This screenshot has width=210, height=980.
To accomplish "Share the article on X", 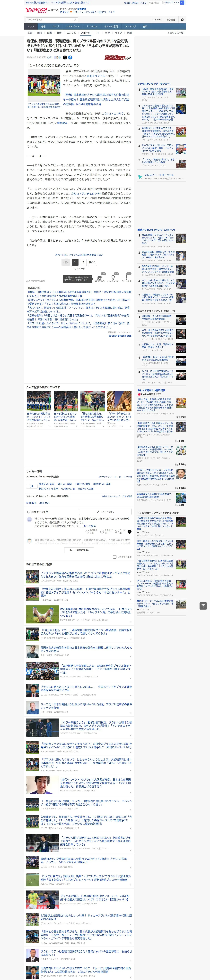I will 65,57.
